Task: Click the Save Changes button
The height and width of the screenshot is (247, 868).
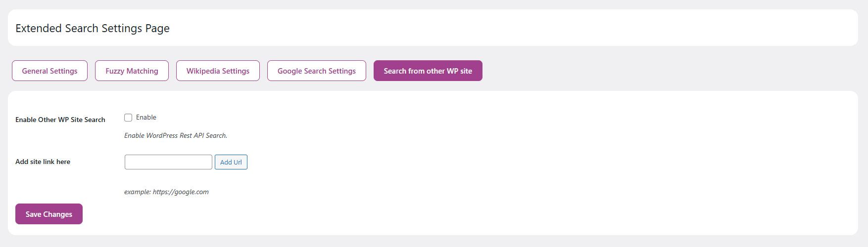Action: [48, 214]
